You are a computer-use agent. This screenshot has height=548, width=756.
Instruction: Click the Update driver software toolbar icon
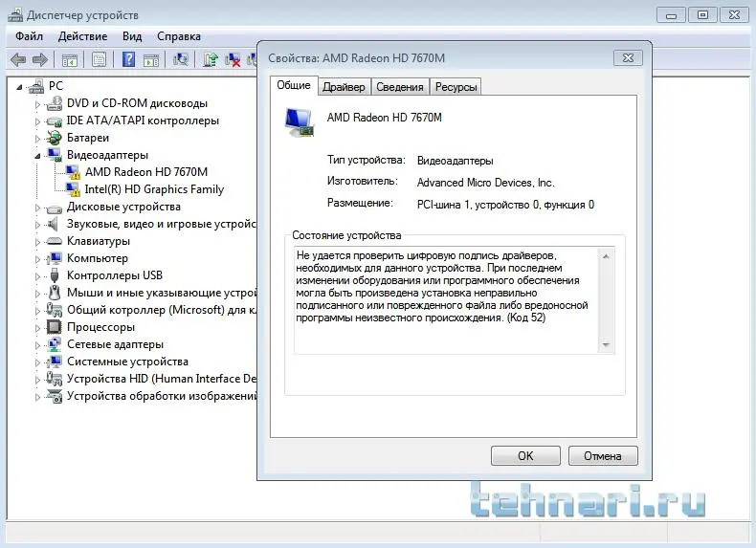pos(211,59)
